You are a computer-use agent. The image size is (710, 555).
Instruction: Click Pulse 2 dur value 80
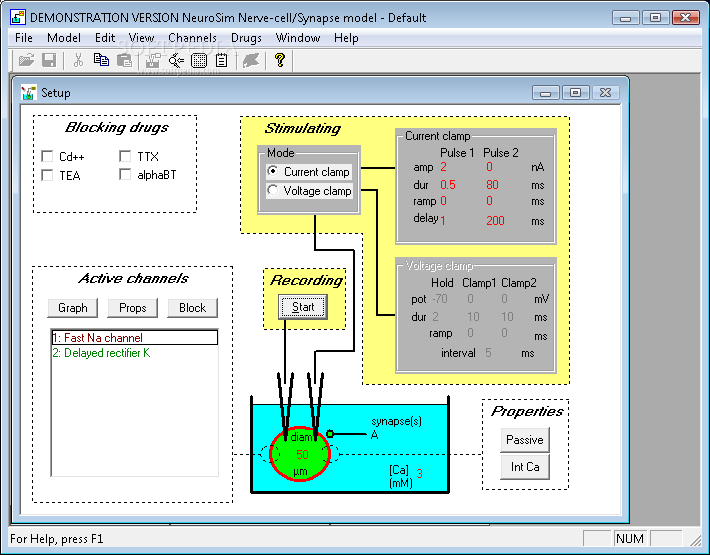492,185
